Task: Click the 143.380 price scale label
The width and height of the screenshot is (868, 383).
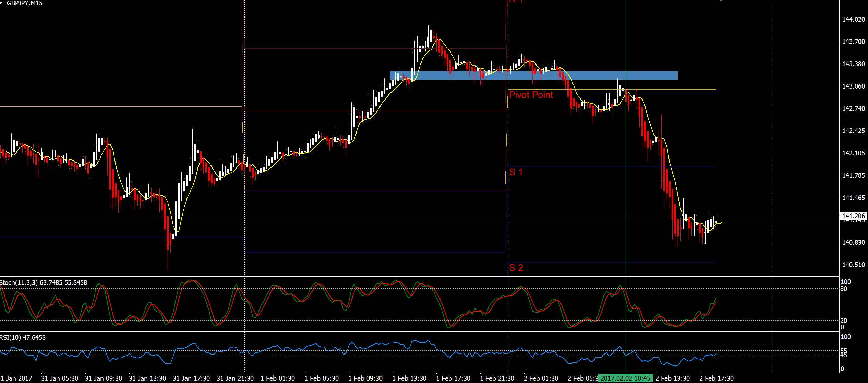Action: tap(853, 64)
